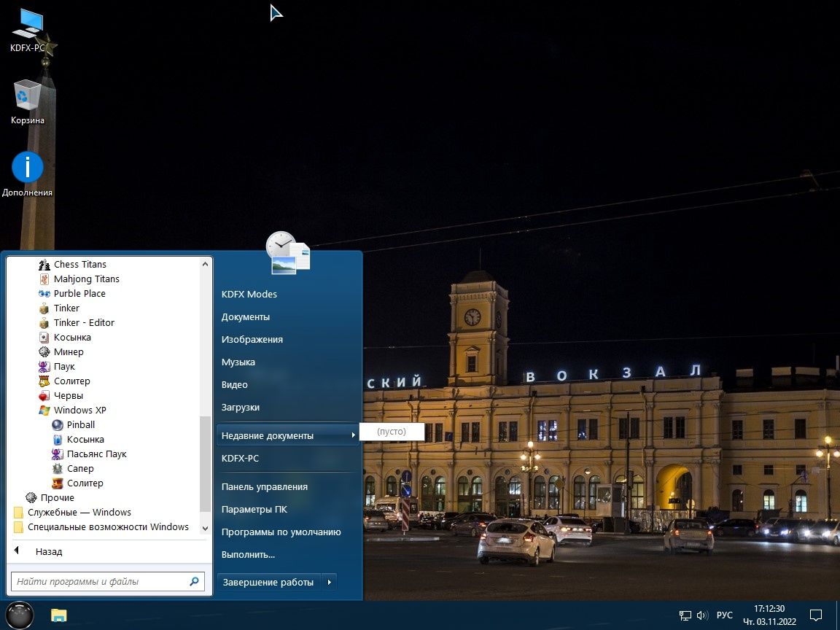
Task: Open the shutdown options arrow
Action: (x=330, y=582)
